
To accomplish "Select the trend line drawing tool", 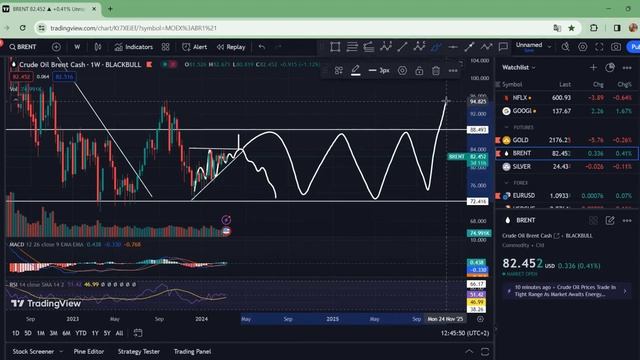I will click(402, 47).
